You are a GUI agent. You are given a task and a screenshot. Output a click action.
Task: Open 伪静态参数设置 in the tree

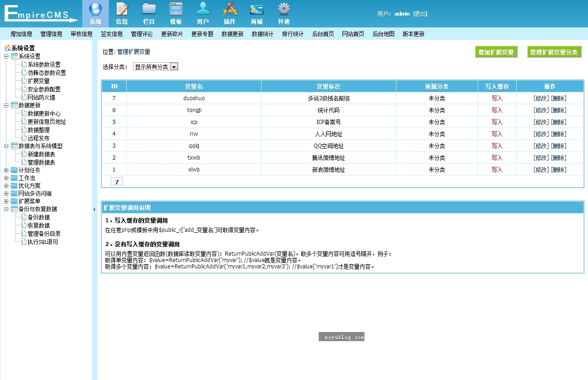tap(47, 73)
